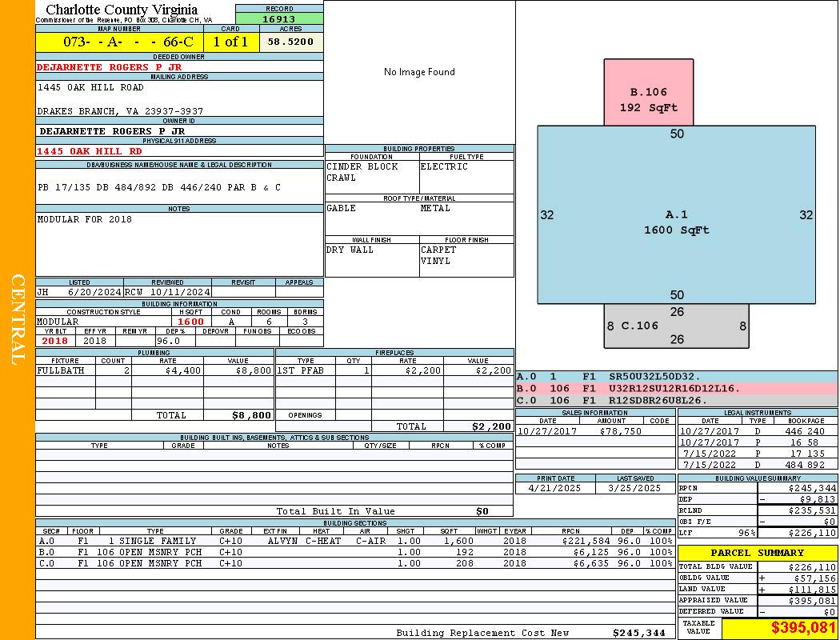Click floor finish CARPET
Viewport: 840px width, 640px height.
438,250
